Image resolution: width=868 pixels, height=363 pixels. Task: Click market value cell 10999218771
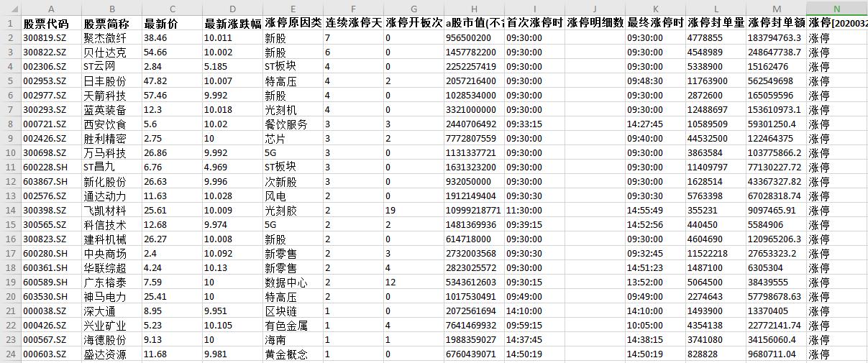click(474, 210)
